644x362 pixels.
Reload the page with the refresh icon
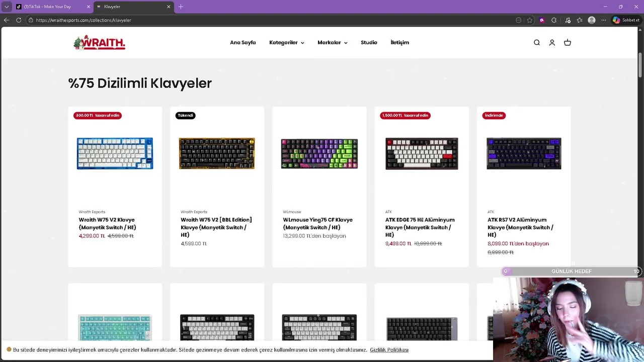(19, 20)
